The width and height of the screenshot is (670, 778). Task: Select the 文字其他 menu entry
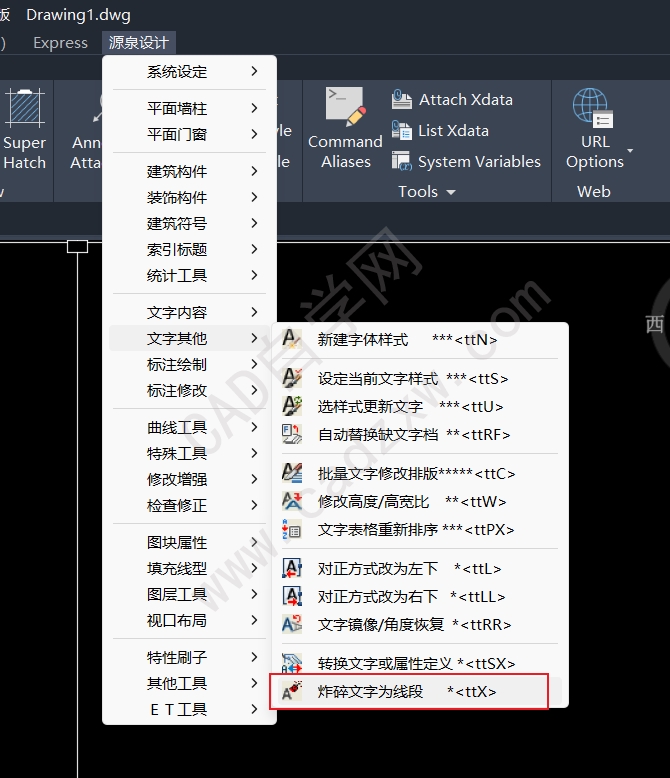189,338
